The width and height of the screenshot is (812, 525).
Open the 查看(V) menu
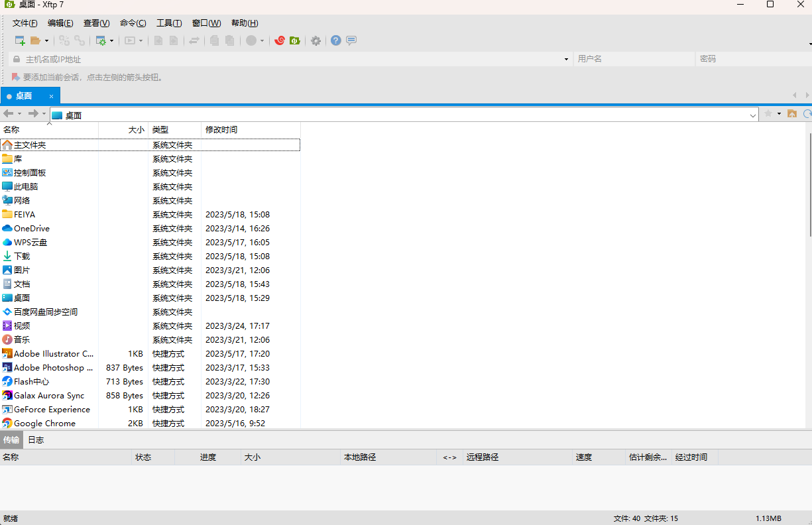click(97, 23)
